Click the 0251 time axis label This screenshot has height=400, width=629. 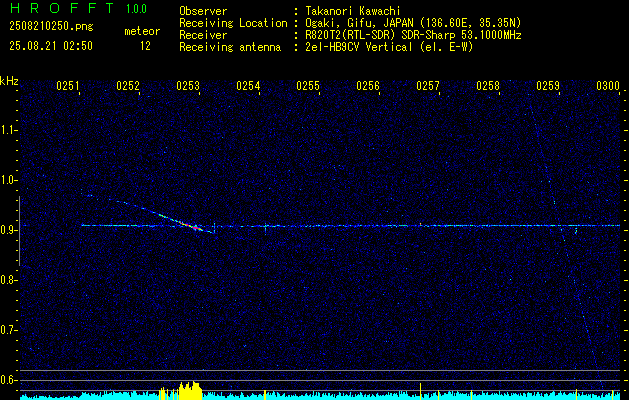67,86
